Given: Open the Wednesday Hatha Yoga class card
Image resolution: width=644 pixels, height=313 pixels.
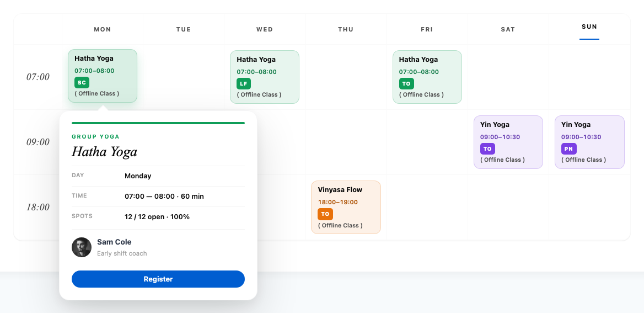Looking at the screenshot, I should [265, 77].
